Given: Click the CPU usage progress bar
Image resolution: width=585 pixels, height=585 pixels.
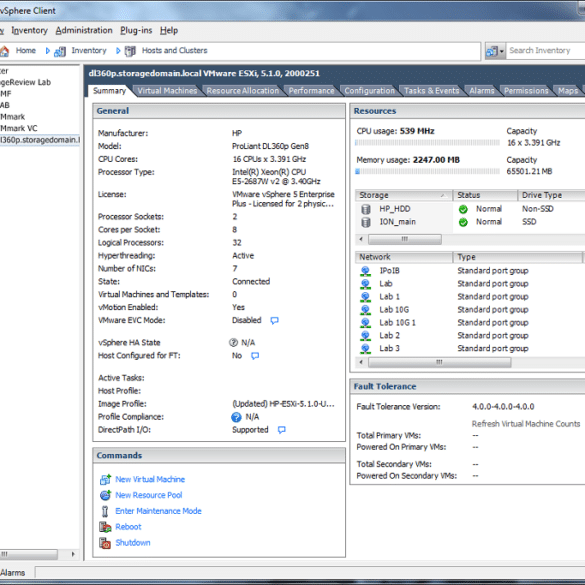Looking at the screenshot, I should (x=427, y=143).
